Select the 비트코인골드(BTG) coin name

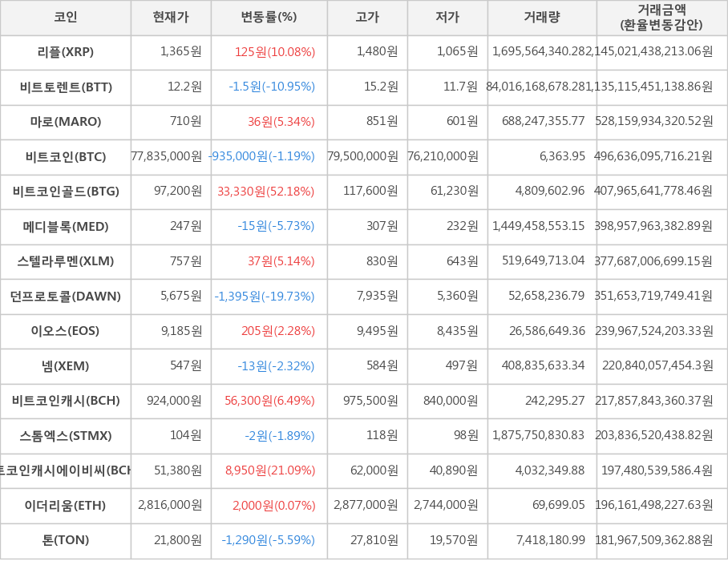click(x=66, y=192)
